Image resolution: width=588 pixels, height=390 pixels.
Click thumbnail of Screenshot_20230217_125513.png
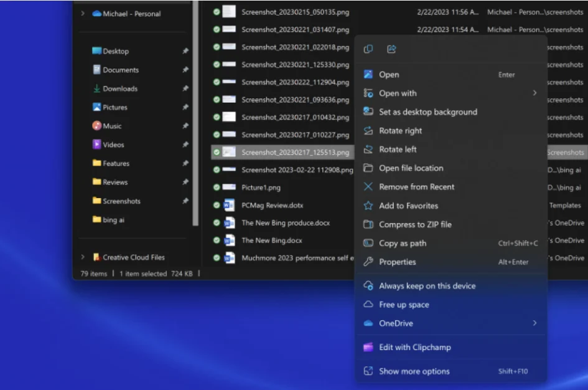point(229,152)
